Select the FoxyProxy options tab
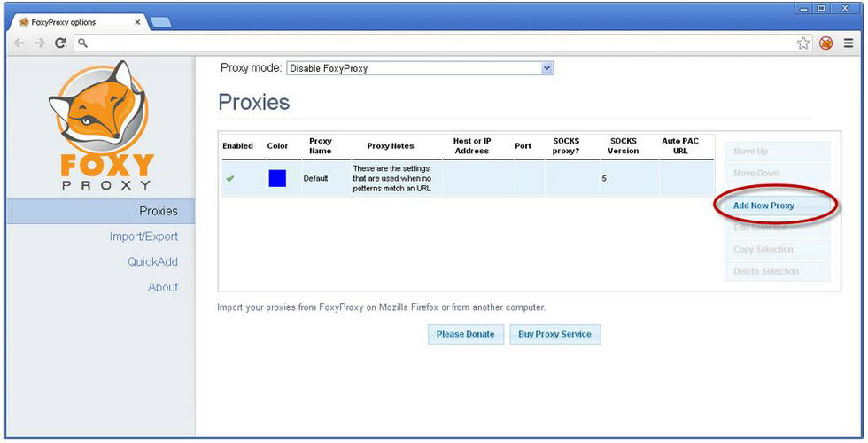Viewport: 868px width, 443px height. tap(79, 22)
